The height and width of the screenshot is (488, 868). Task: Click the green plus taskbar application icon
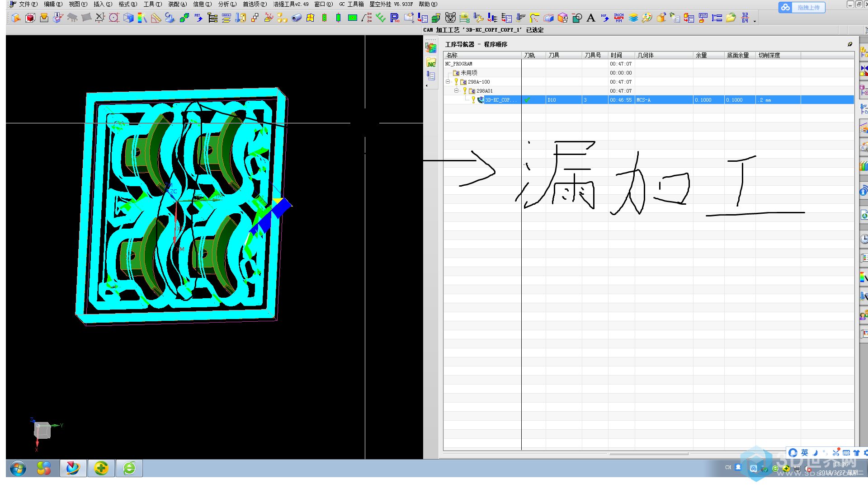tap(101, 468)
